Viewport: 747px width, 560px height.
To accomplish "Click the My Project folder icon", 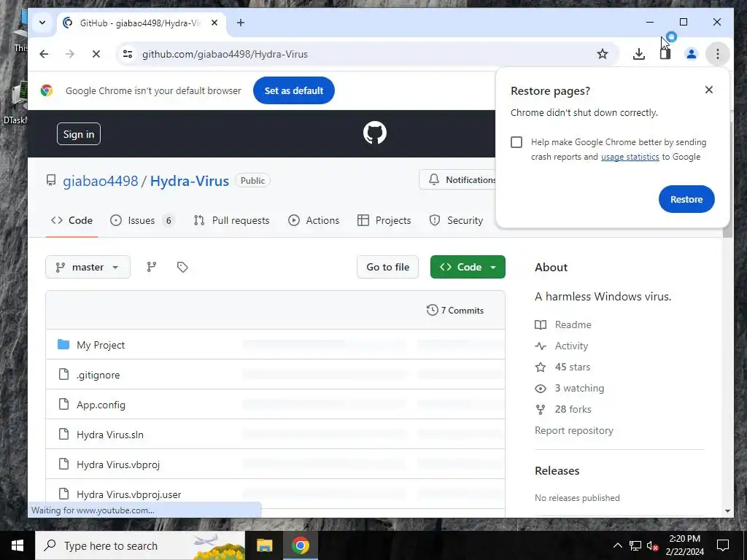I will click(x=63, y=344).
